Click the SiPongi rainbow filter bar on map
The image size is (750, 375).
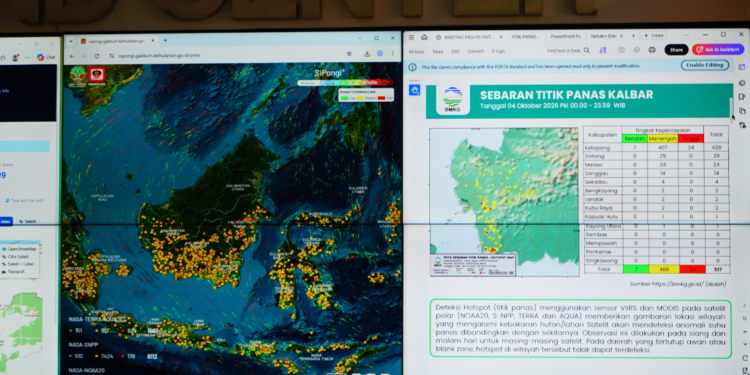345,83
